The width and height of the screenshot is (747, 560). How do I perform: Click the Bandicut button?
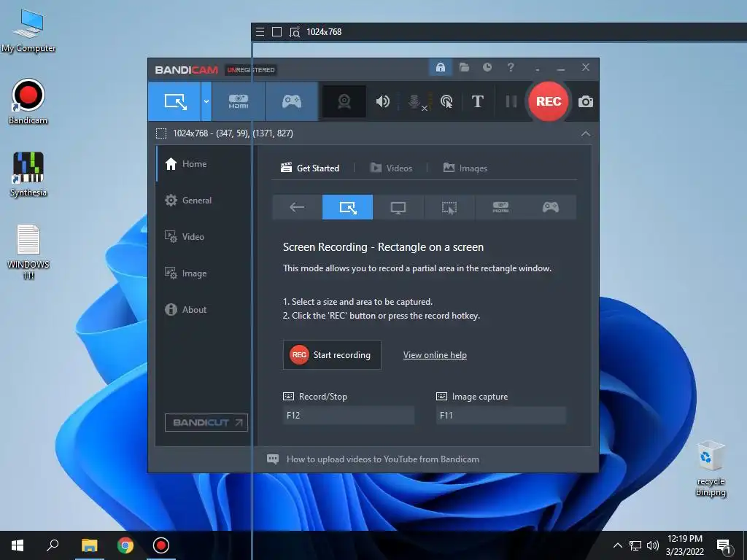coord(206,422)
